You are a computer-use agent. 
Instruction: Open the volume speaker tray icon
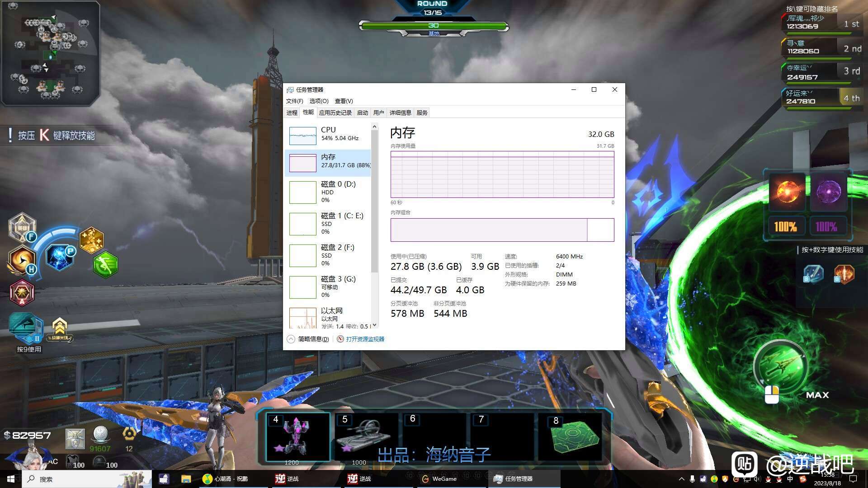(x=757, y=479)
